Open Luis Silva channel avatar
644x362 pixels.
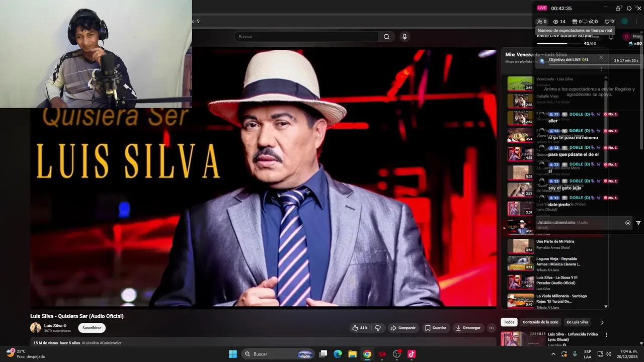point(36,328)
